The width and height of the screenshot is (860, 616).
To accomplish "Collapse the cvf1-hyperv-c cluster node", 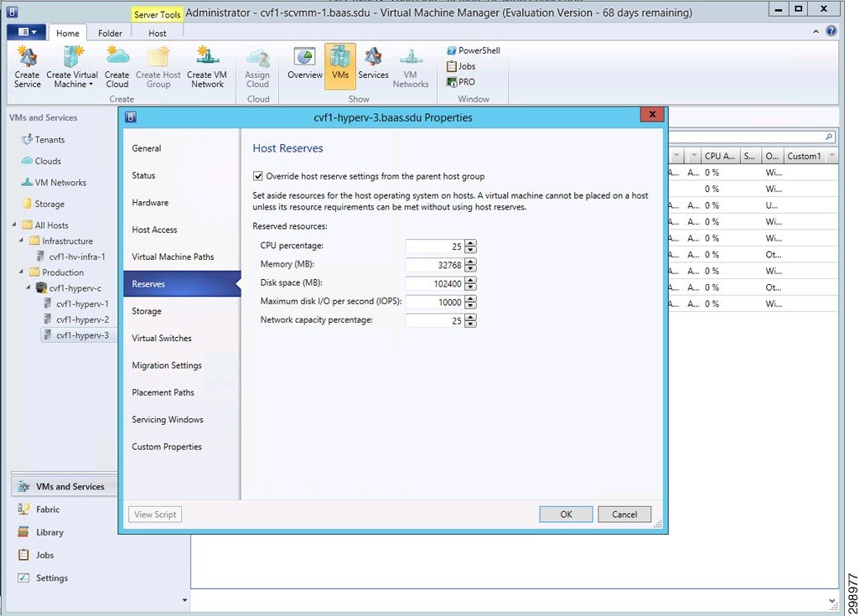I will pyautogui.click(x=28, y=287).
